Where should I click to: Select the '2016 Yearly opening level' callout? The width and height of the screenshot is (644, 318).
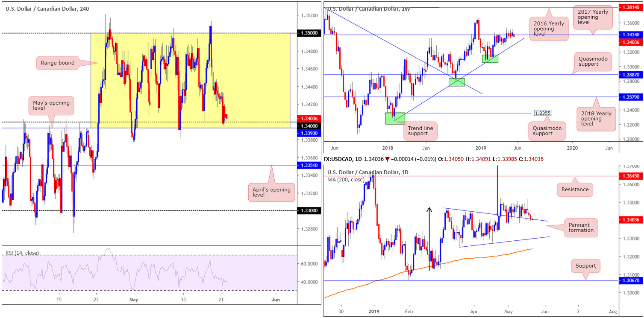tap(549, 29)
